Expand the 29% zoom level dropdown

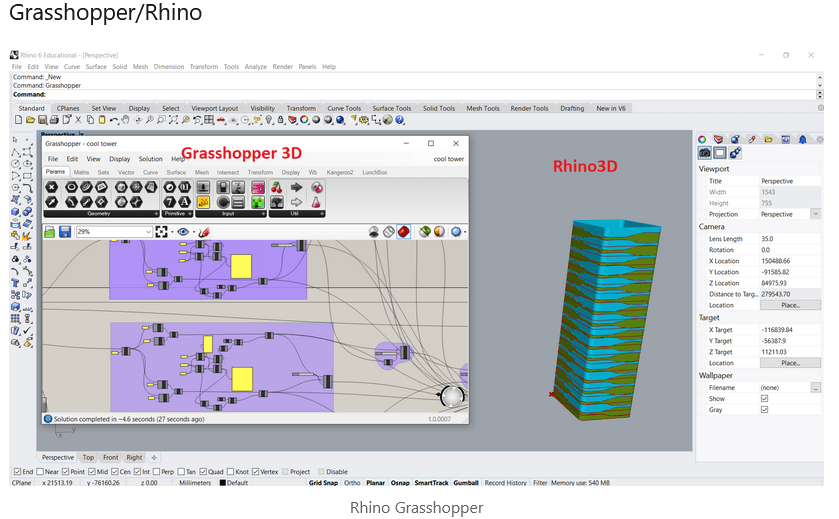click(147, 232)
